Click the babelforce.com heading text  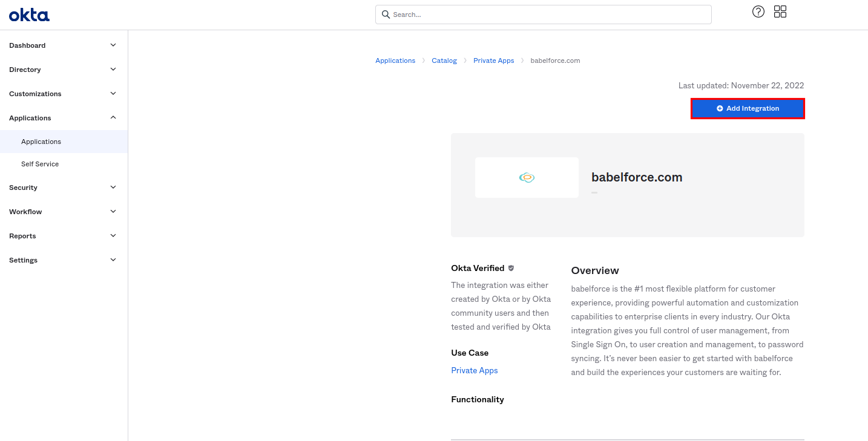point(637,177)
